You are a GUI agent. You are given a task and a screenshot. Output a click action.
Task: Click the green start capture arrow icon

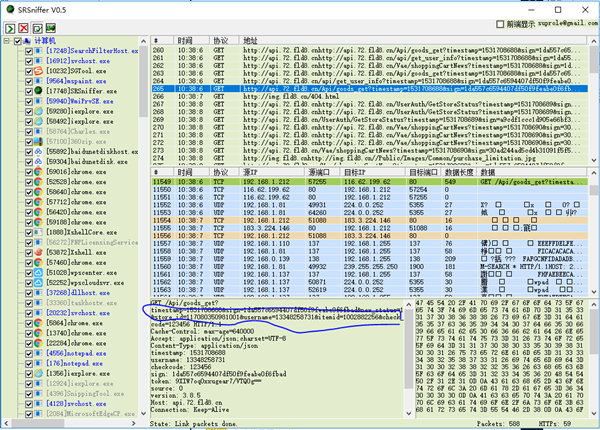(10, 29)
